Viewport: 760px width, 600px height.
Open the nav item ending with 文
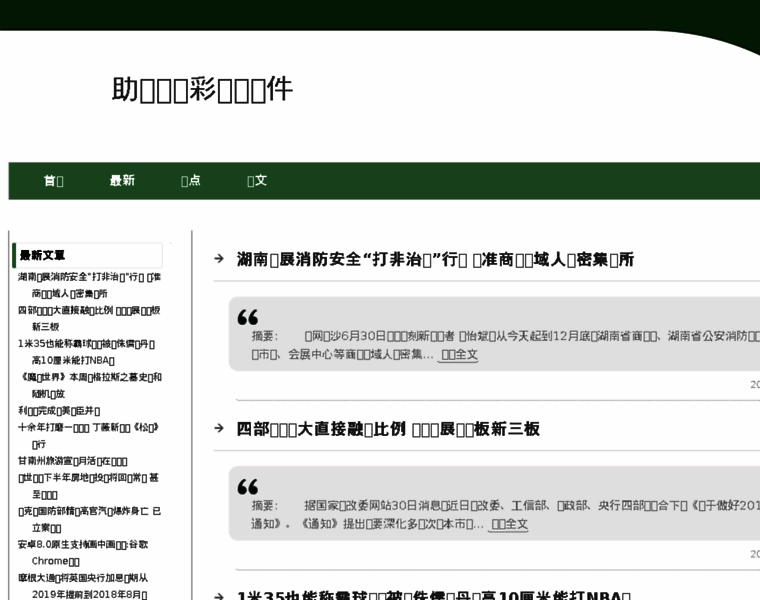(x=257, y=181)
